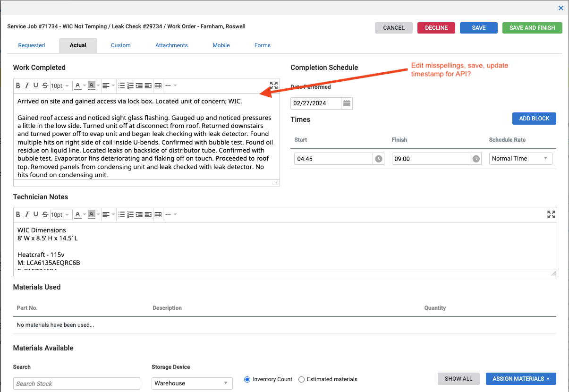
Task: Open calendar picker for Date Performed
Action: coord(347,103)
